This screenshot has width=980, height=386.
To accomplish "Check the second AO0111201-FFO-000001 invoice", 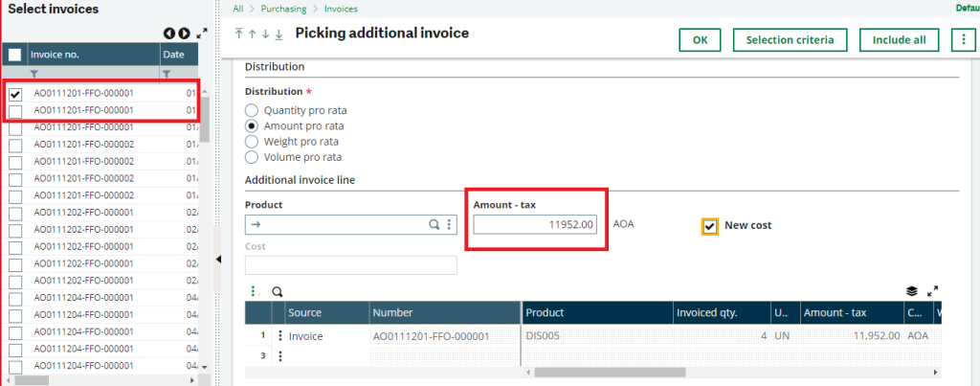I will coord(15,111).
